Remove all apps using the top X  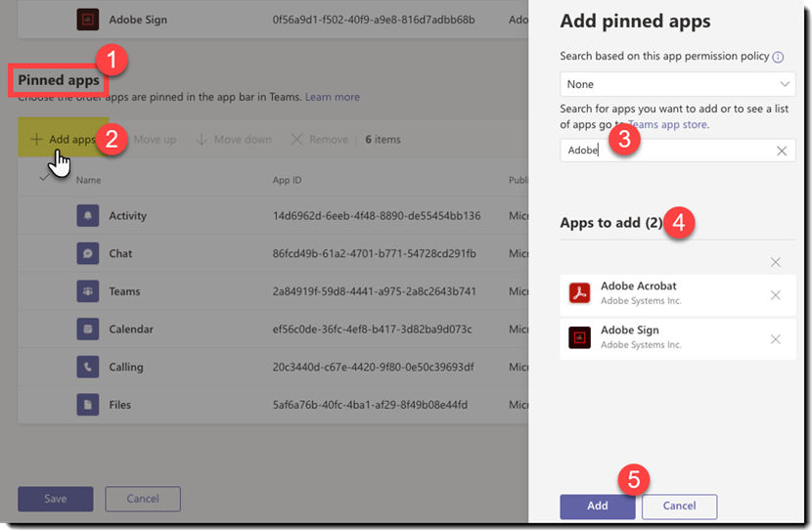tap(775, 262)
